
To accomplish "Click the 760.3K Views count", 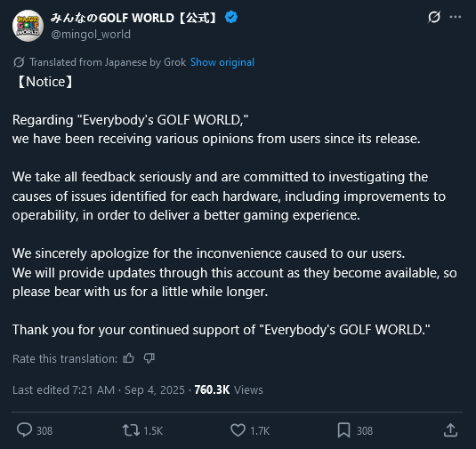I will click(229, 389).
